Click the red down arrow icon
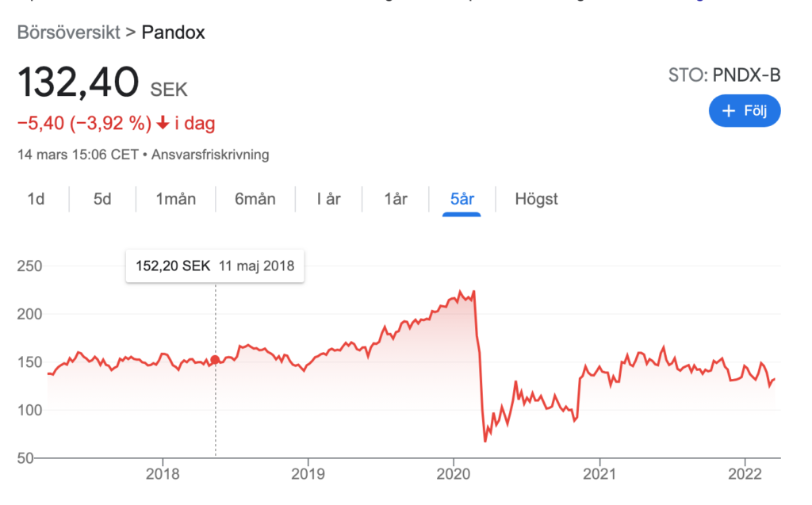Screen dimensions: 812x505 (x=162, y=124)
